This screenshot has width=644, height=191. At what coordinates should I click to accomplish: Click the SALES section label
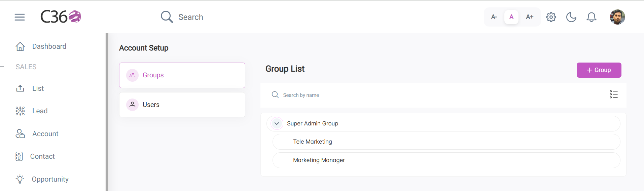click(x=26, y=67)
